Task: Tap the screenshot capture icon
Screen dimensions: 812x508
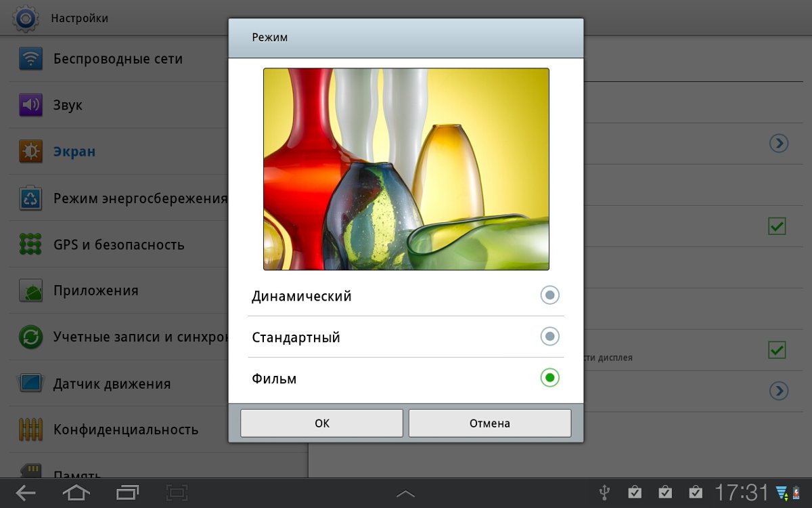Action: (x=177, y=493)
